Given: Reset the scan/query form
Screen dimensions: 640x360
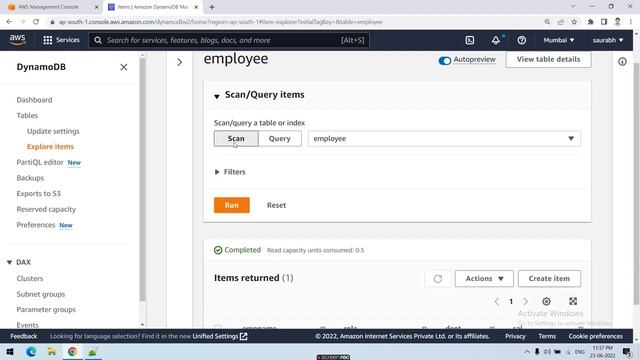Looking at the screenshot, I should 276,205.
